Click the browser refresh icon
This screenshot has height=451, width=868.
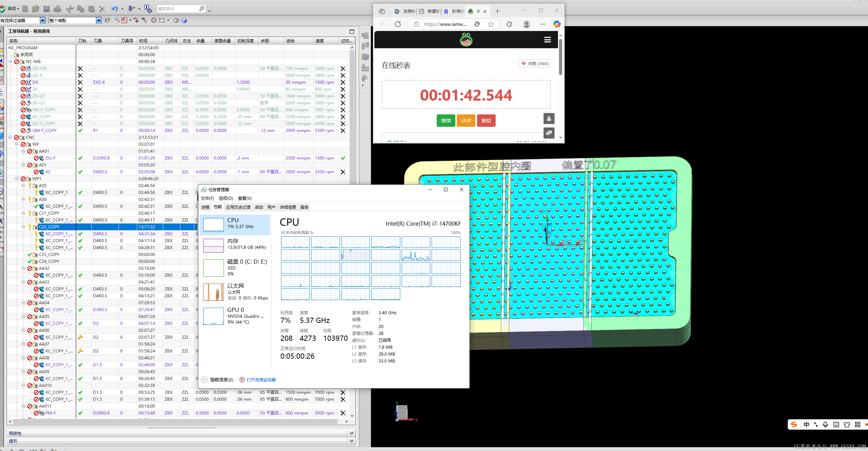tap(398, 24)
